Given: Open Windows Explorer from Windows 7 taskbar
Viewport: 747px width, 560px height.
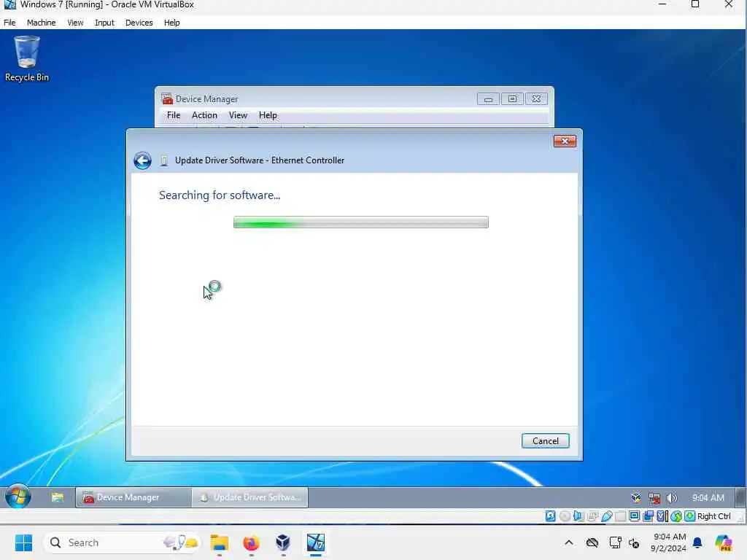Looking at the screenshot, I should tap(58, 497).
